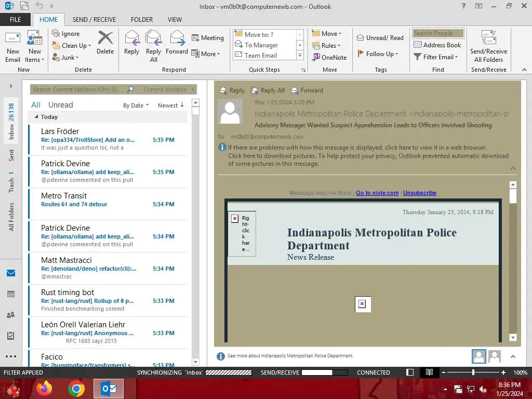The image size is (532, 399).
Task: Open the email from Lars Fröder
Action: click(x=108, y=139)
